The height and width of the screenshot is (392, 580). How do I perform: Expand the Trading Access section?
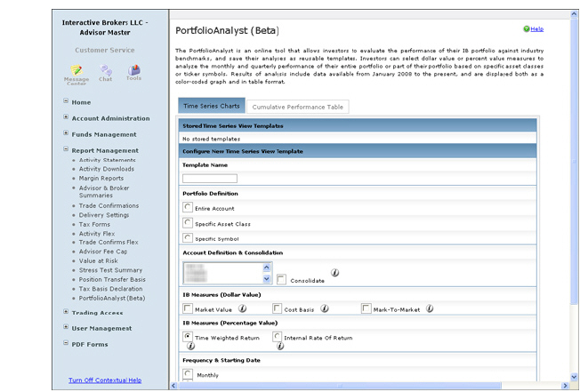98,312
